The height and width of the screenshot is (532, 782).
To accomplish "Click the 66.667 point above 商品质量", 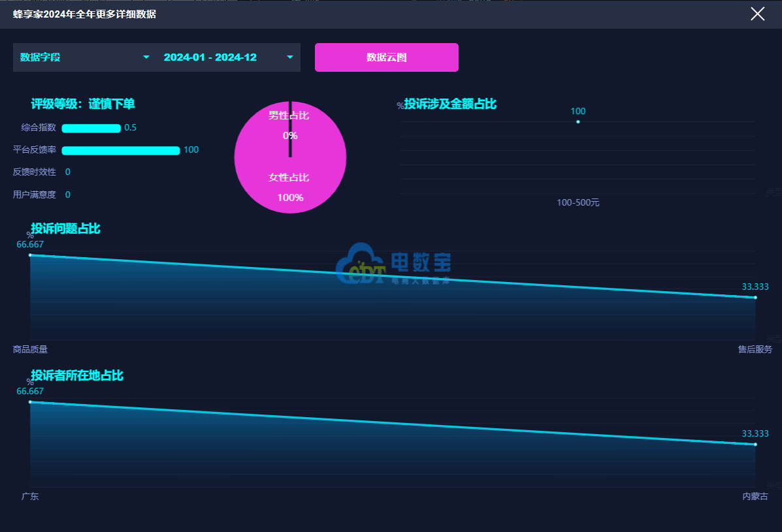I will click(31, 255).
